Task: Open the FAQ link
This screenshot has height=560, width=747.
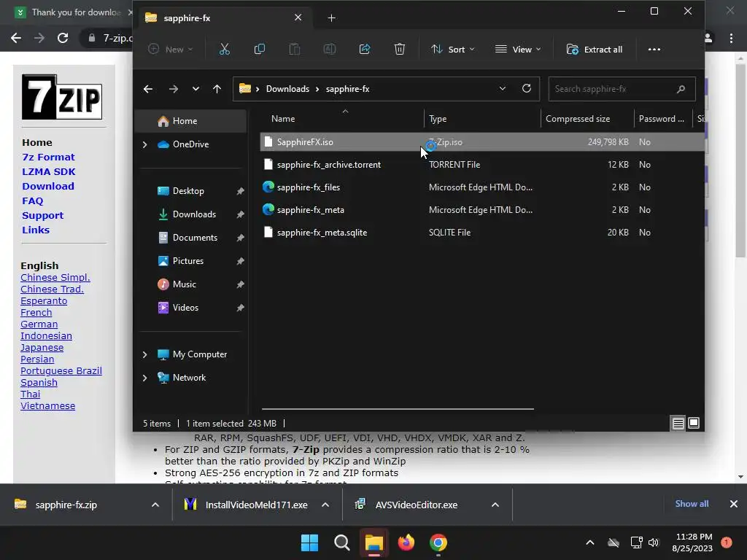Action: tap(32, 201)
